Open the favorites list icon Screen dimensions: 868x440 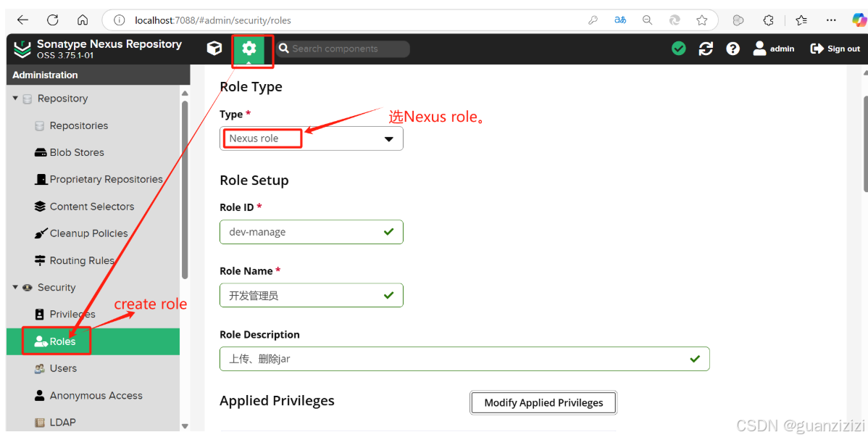(x=801, y=20)
